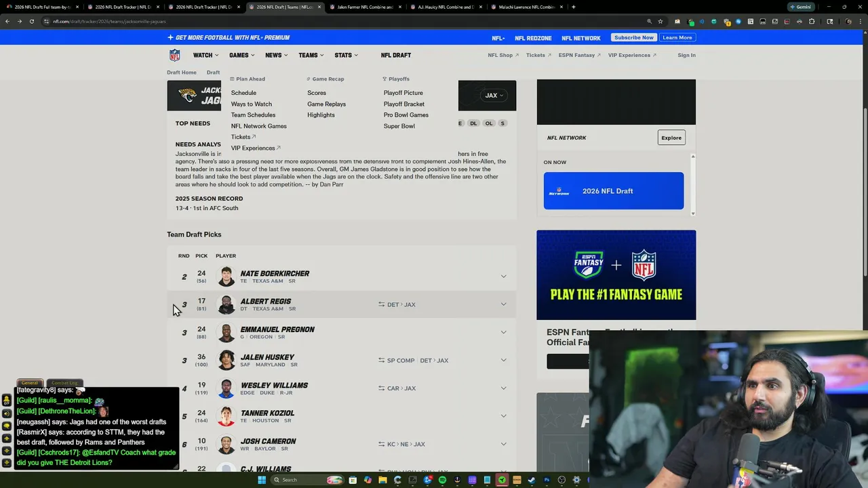Expand Josh Cameron pick details
This screenshot has height=488, width=868.
point(503,444)
